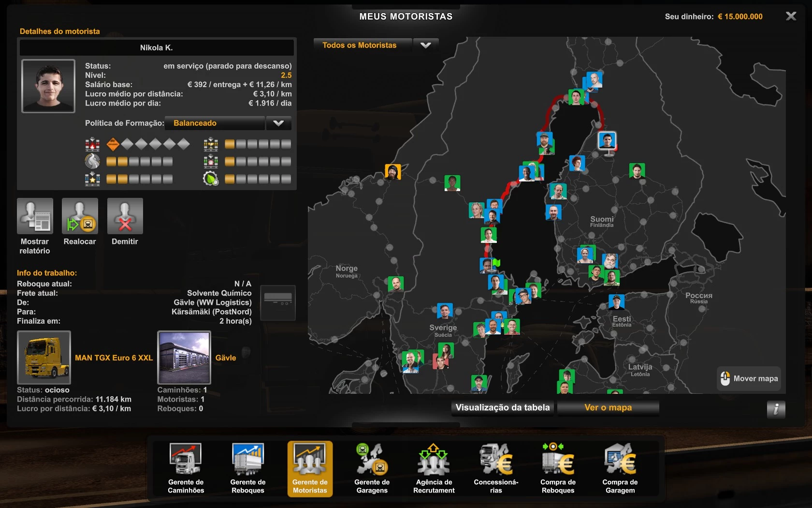Close the Meus Motoristas window

click(x=791, y=16)
